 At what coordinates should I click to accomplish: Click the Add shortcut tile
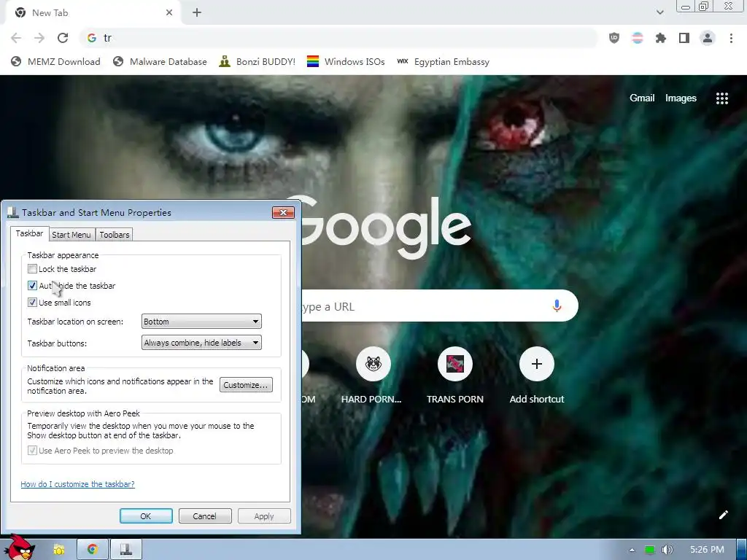(x=537, y=376)
